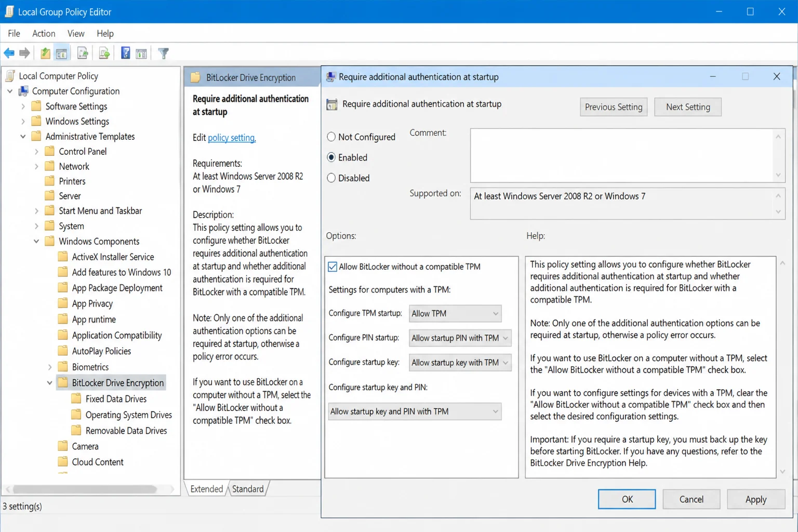This screenshot has height=532, width=798.
Task: Collapse the Administrative Templates node
Action: (x=23, y=137)
